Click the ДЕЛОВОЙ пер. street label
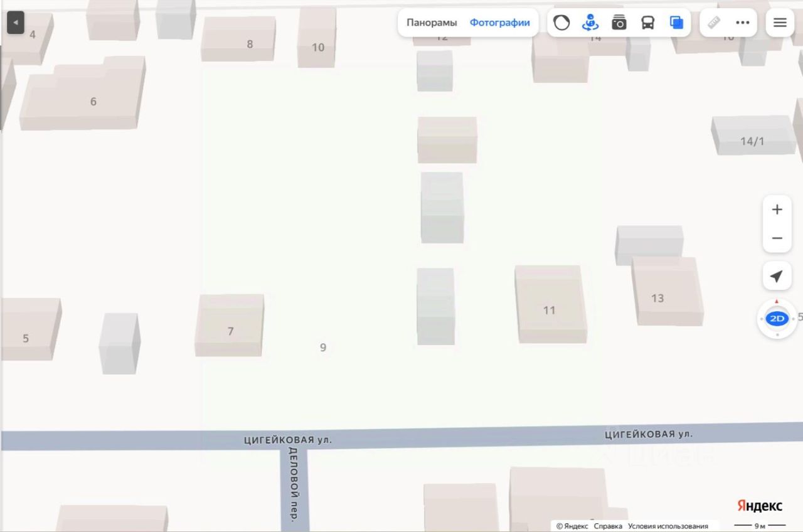Image resolution: width=803 pixels, height=532 pixels. tap(293, 484)
